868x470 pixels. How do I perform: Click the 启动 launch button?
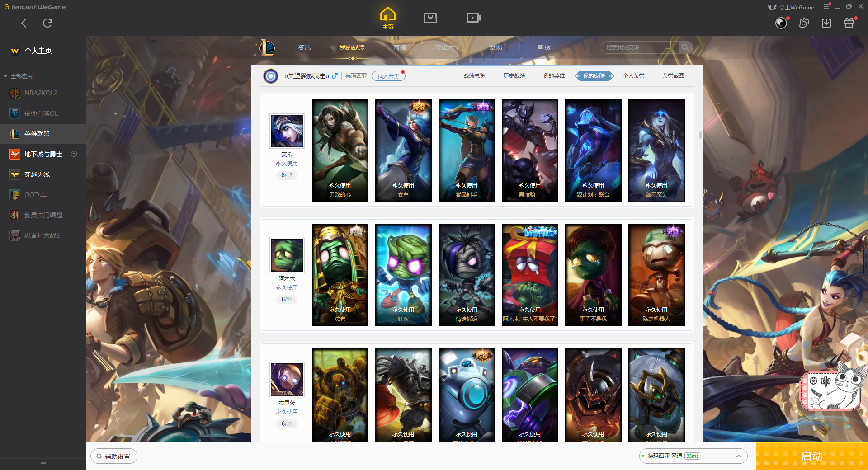point(812,456)
